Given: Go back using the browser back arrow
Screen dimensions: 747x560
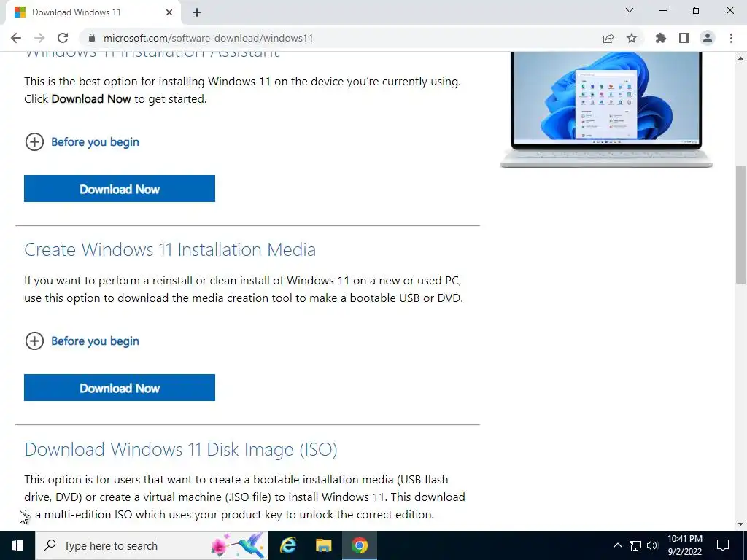Looking at the screenshot, I should [x=16, y=38].
